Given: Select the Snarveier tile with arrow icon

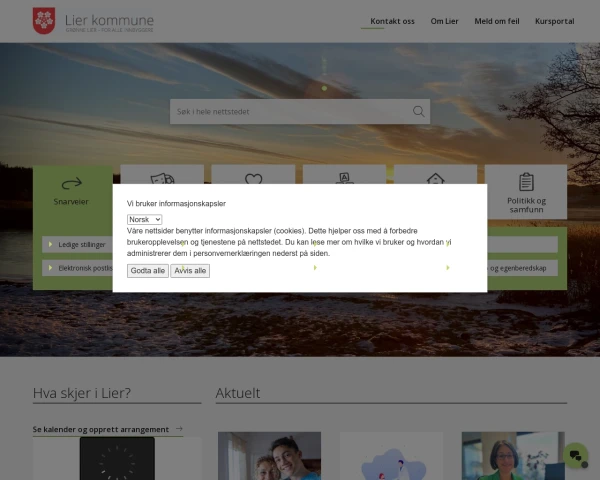Looking at the screenshot, I should tap(72, 191).
